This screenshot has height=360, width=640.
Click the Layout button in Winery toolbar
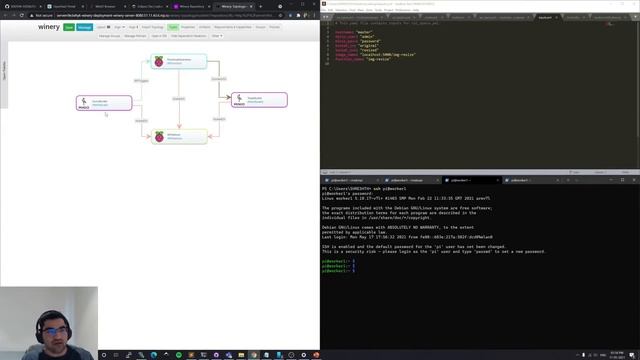[x=103, y=27]
